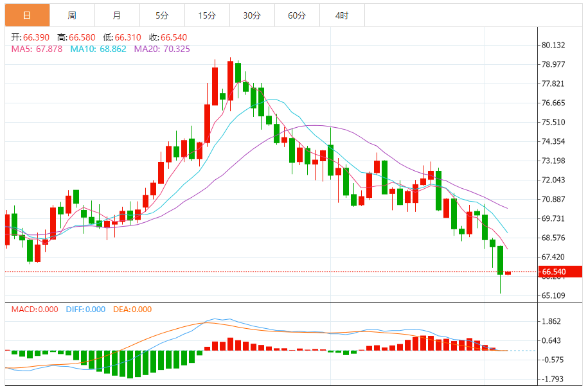Image resolution: width=588 pixels, height=386 pixels.
Task: Click the DIFF value label
Action: click(85, 310)
